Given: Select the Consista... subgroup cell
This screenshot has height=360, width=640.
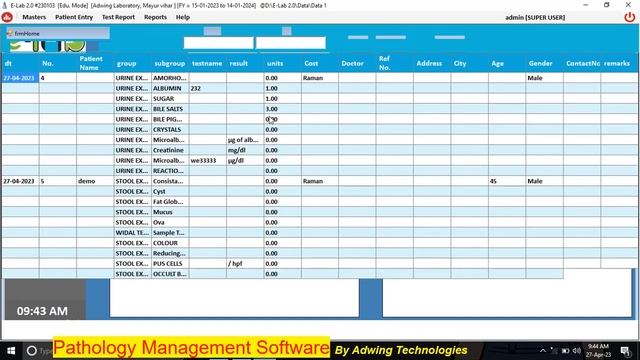Looking at the screenshot, I should 170,181.
